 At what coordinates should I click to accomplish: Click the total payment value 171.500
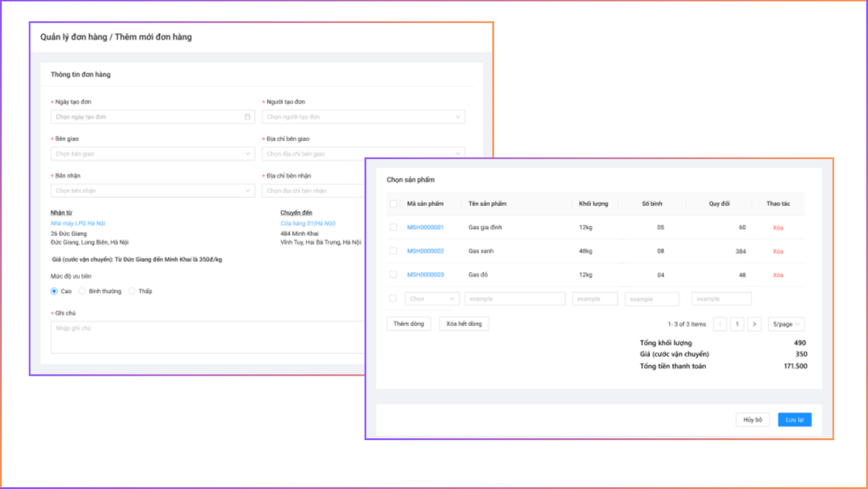(x=795, y=366)
